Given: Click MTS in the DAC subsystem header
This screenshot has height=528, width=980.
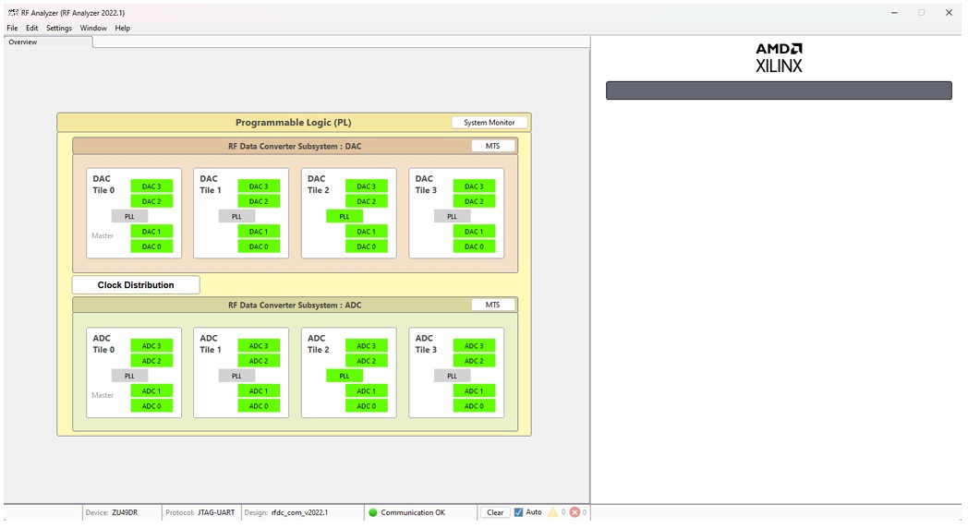Looking at the screenshot, I should pyautogui.click(x=493, y=146).
